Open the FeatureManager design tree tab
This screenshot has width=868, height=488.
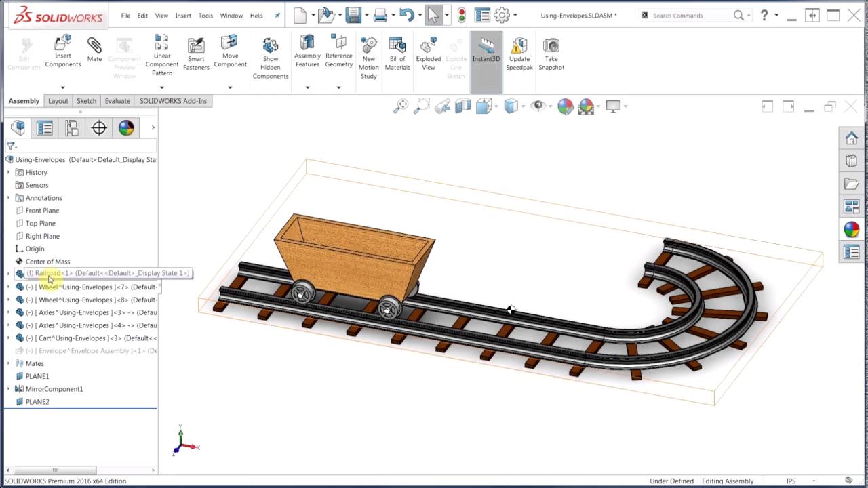coord(18,127)
